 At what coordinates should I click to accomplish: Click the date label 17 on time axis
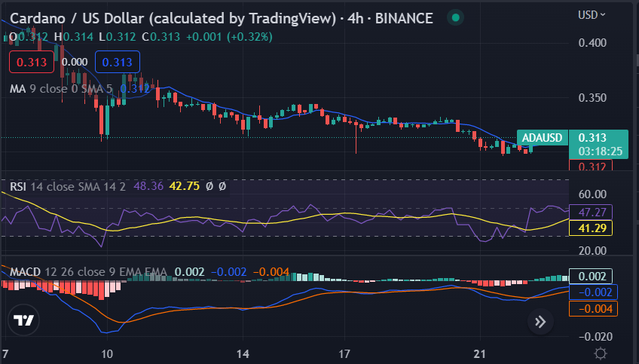(x=344, y=353)
